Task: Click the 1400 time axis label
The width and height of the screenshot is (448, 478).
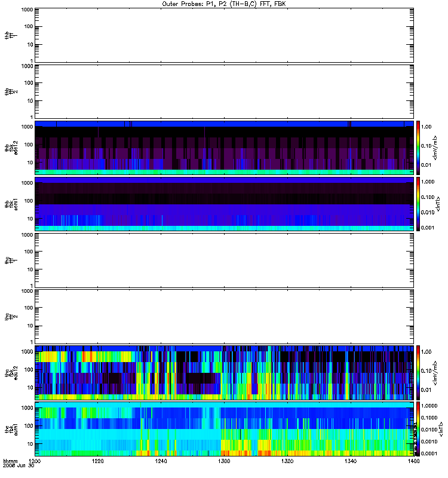Action: pos(413,461)
